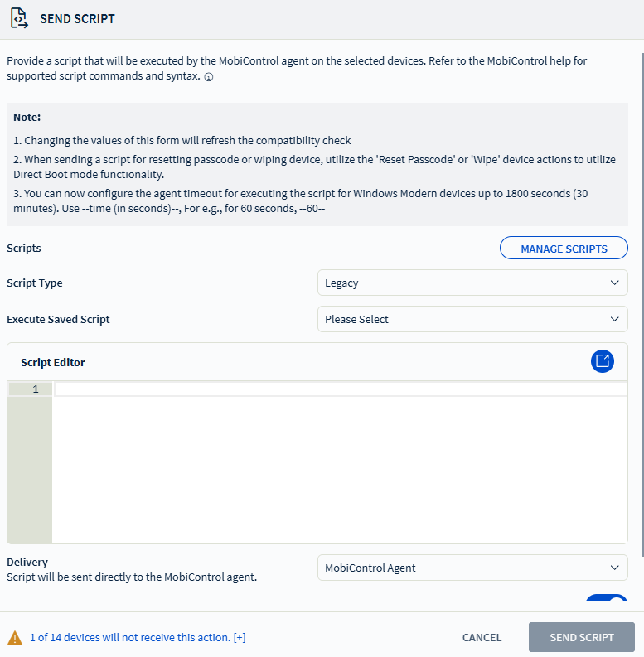Click the "Script Editor" panel heading
This screenshot has height=657, width=644.
[x=53, y=362]
